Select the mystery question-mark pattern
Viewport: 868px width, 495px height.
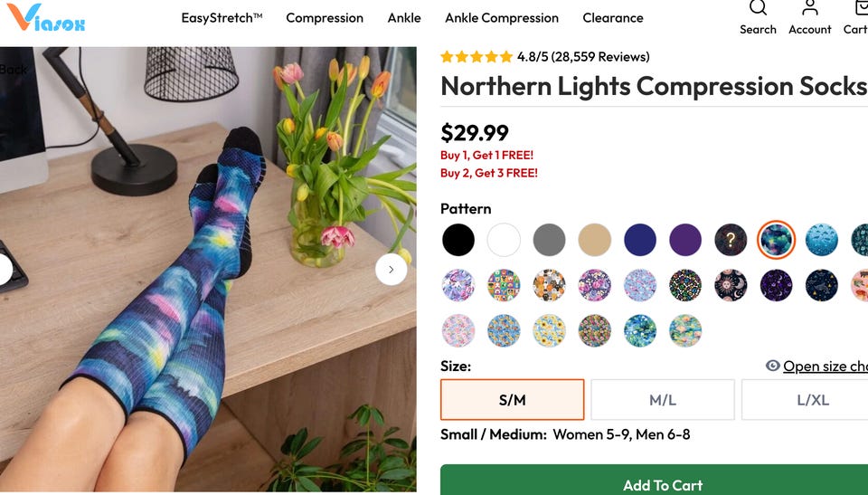pos(731,240)
